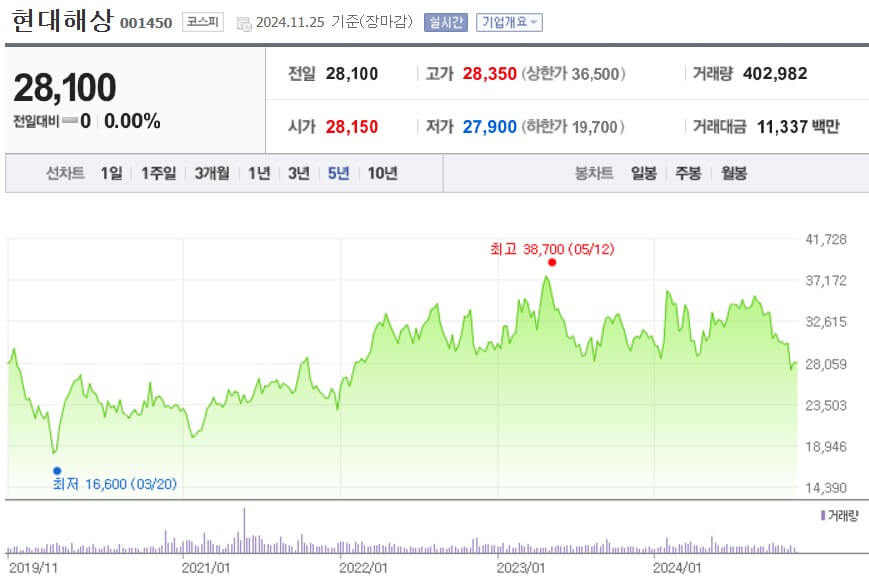Select the 3년 line chart tab

point(299,173)
